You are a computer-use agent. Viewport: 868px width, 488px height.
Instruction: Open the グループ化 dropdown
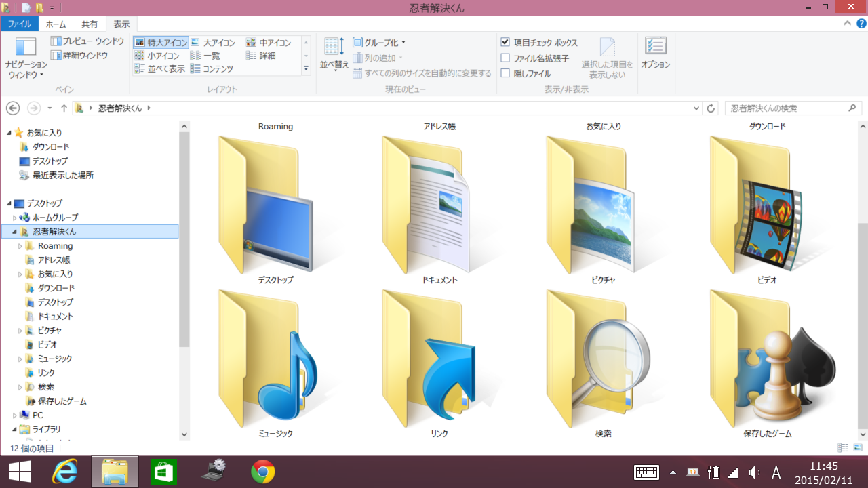point(380,43)
